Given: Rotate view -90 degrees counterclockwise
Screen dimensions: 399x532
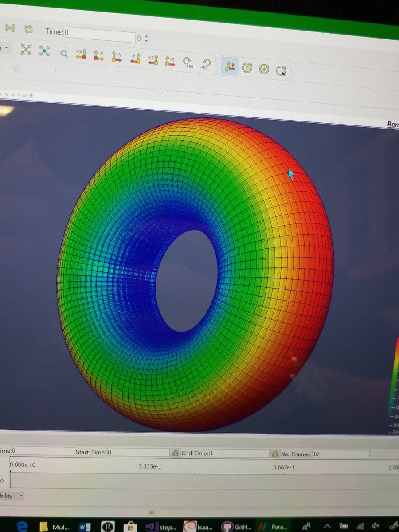Looking at the screenshot, I should coord(205,65).
